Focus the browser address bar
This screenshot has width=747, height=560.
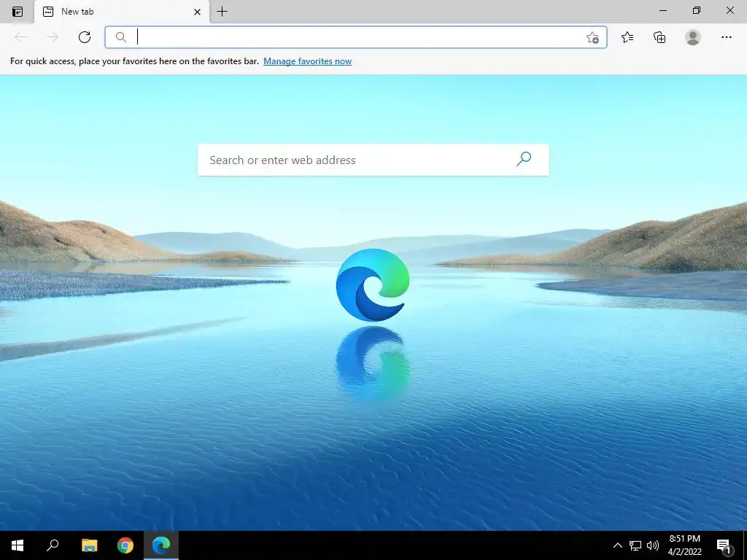(356, 37)
